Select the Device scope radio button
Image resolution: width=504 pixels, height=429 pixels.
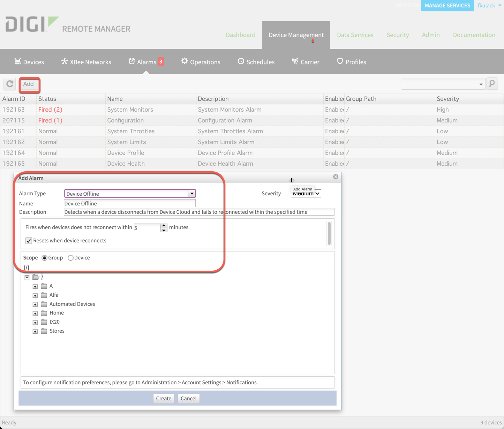[x=71, y=258]
